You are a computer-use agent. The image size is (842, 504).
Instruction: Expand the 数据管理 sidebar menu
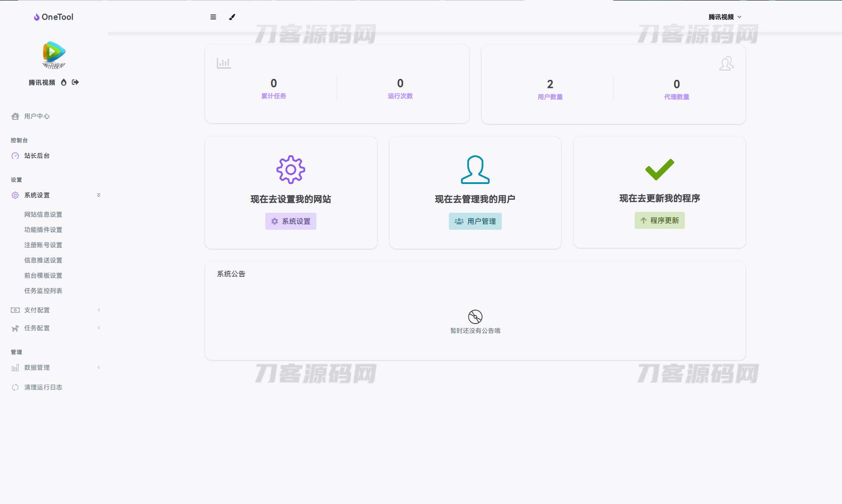[56, 368]
